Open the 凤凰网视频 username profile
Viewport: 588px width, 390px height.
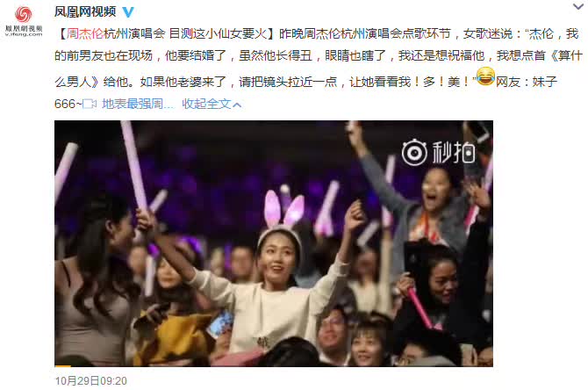85,12
